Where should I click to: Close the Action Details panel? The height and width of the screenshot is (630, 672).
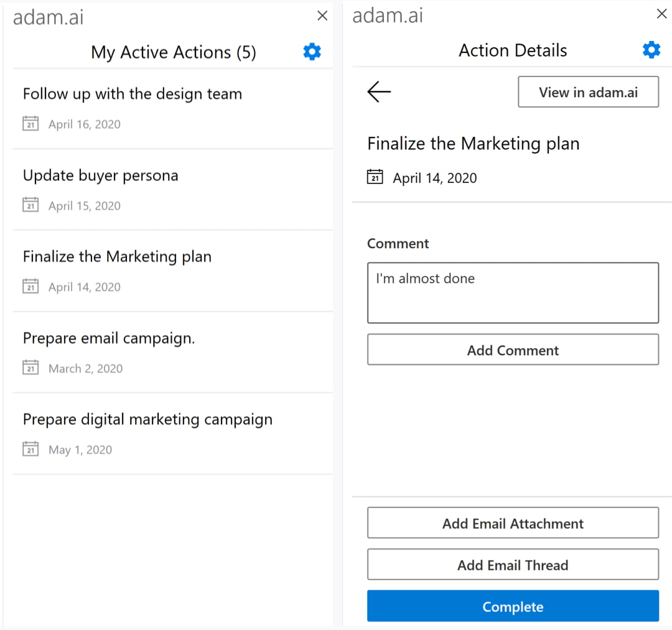pyautogui.click(x=661, y=14)
